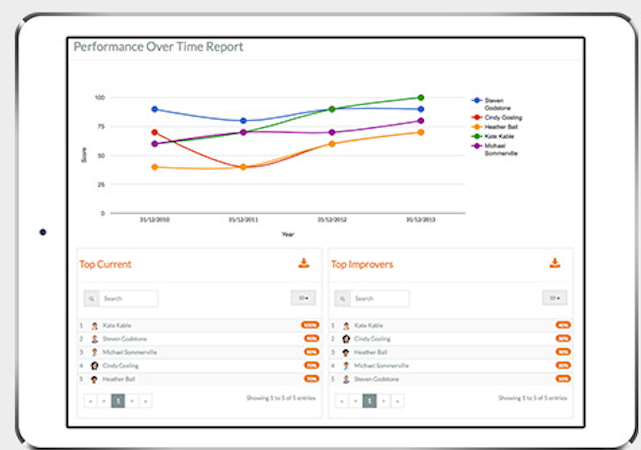
Task: Select Michael Sommerville avatar in Top Current
Action: click(94, 352)
